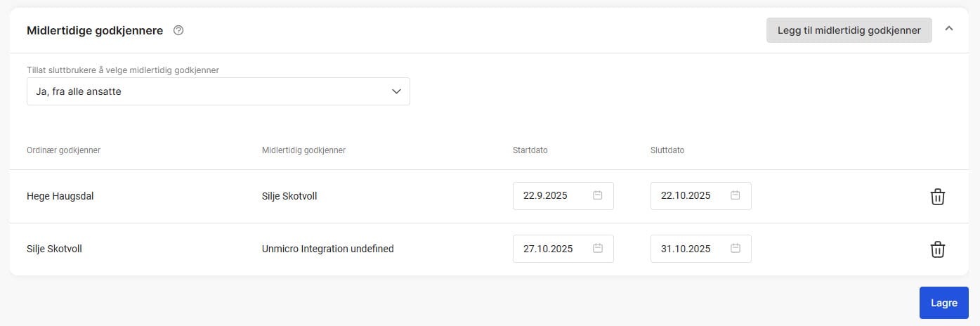The width and height of the screenshot is (980, 326).
Task: Click the Sluttdato column header
Action: (667, 150)
